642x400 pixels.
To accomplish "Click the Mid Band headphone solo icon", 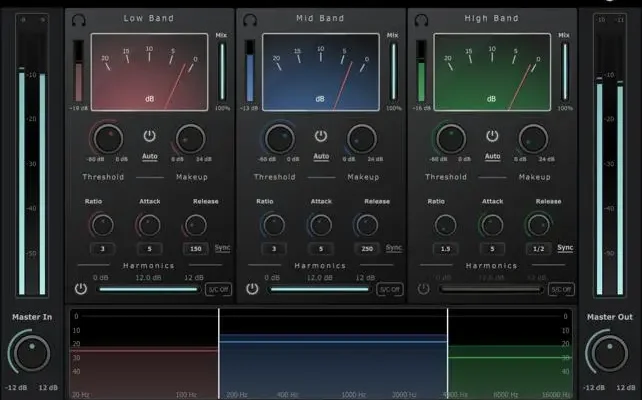I will (x=249, y=19).
